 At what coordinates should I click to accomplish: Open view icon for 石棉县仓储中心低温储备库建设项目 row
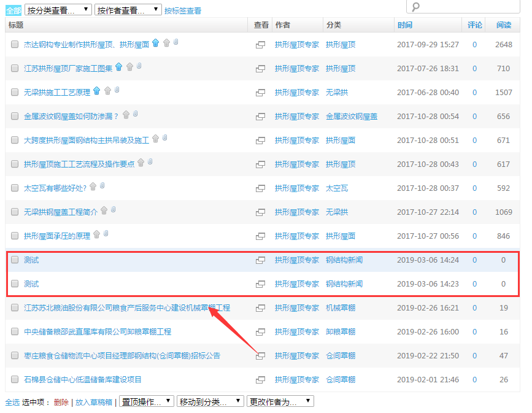coord(261,380)
